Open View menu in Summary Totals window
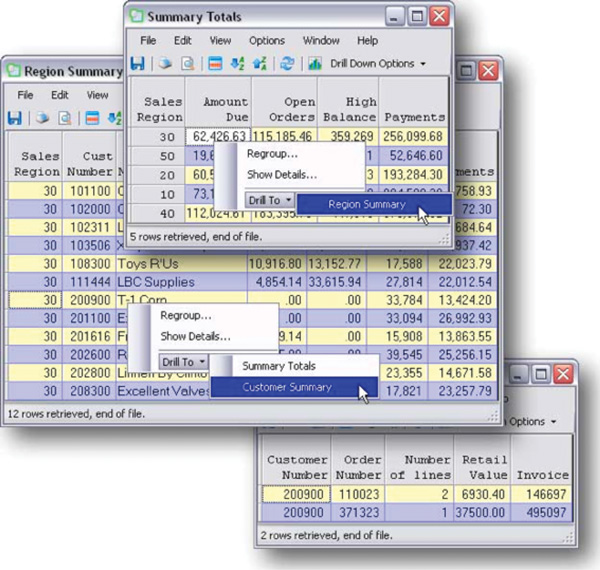Screen dimensions: 600x570 220,41
